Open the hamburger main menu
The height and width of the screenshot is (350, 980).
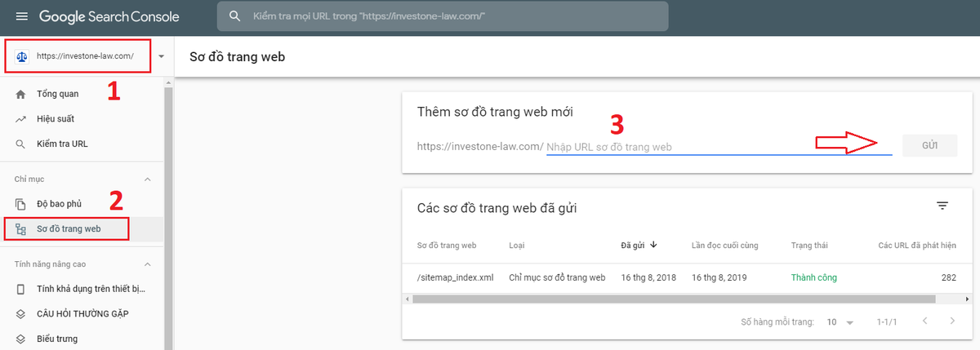(21, 16)
